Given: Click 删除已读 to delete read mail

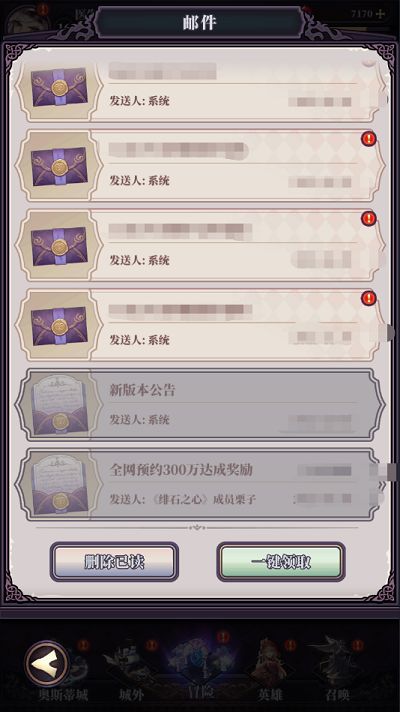Looking at the screenshot, I should tap(114, 562).
